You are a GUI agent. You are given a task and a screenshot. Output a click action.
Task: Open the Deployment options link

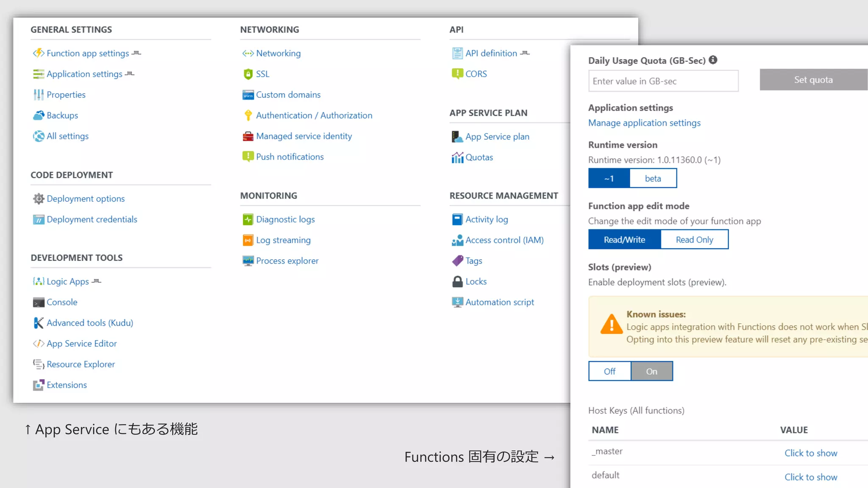[86, 199]
